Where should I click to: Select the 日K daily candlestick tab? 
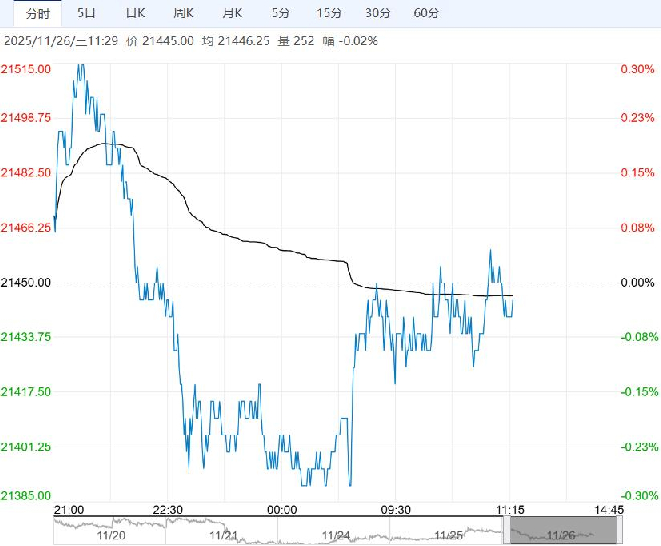point(134,13)
